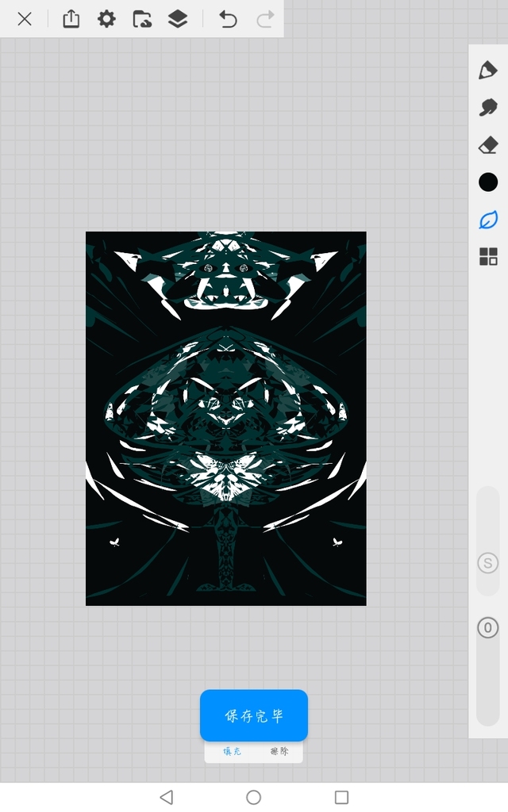
Task: Open the settings gear
Action: (x=107, y=19)
